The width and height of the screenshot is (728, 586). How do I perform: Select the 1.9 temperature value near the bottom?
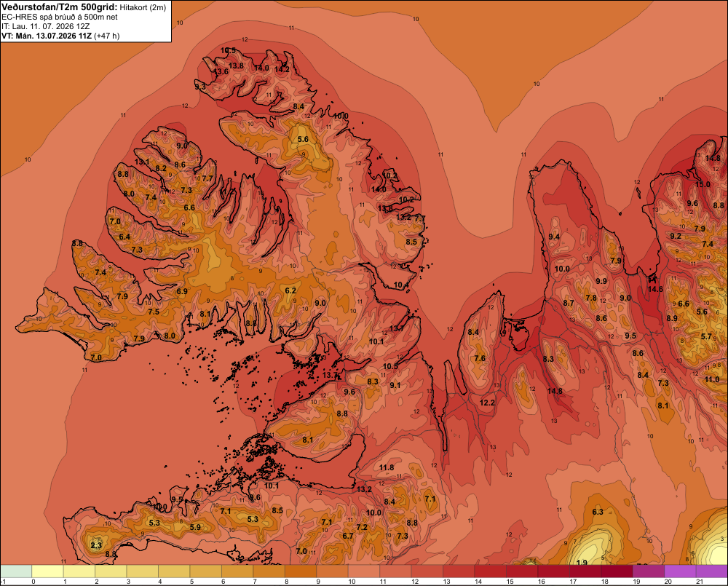coord(582,562)
